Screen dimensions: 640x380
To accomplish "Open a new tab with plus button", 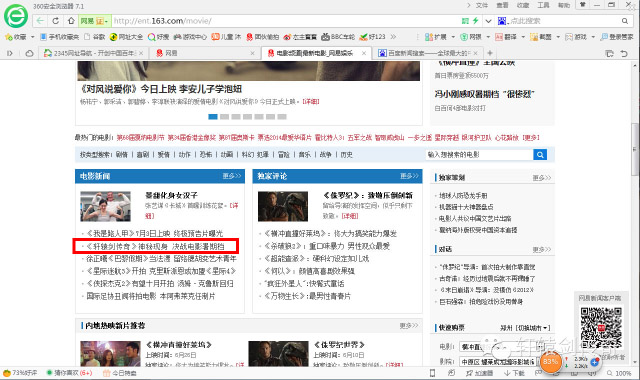I will point(490,53).
